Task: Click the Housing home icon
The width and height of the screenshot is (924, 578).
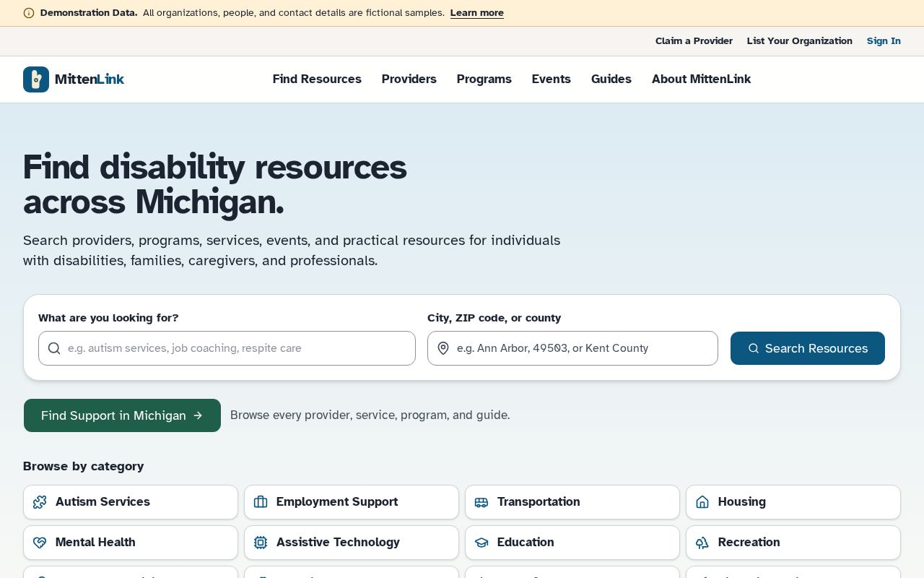Action: [x=702, y=502]
